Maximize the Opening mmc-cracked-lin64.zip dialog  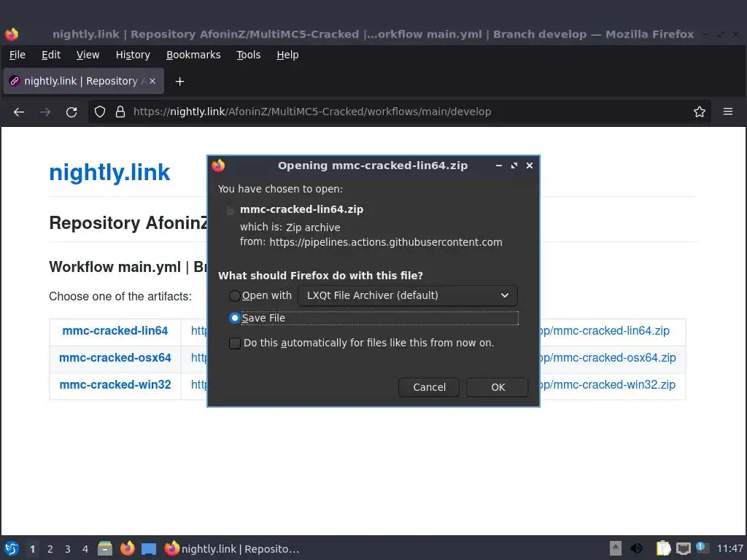click(514, 166)
